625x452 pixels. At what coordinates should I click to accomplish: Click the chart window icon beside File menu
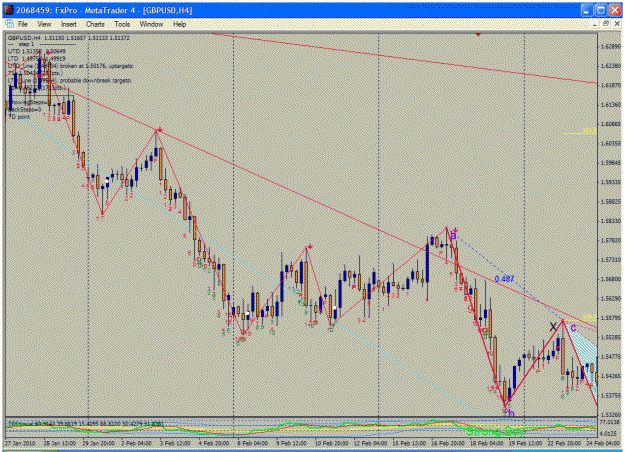(10, 24)
